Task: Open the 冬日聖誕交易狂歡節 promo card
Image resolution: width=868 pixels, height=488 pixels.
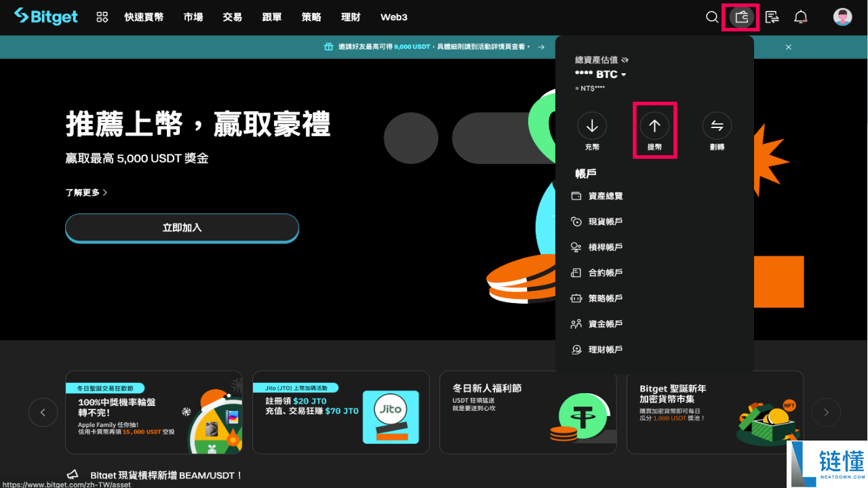Action: tap(154, 412)
